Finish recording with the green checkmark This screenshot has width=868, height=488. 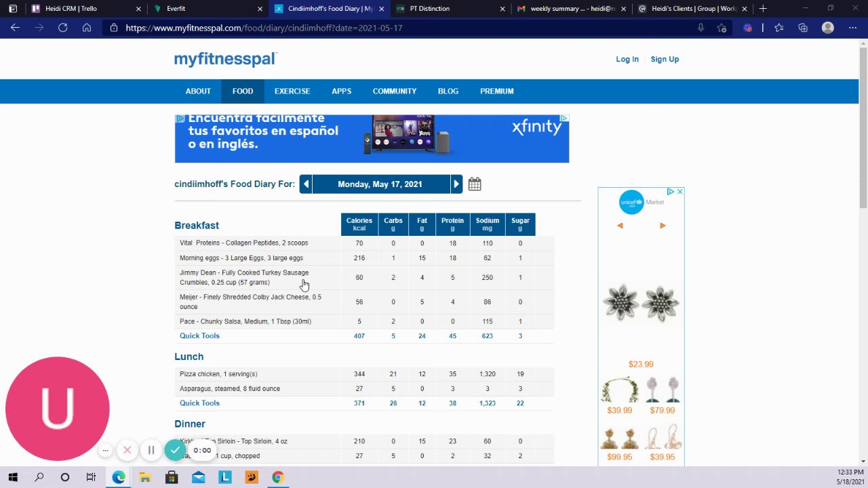tap(175, 450)
